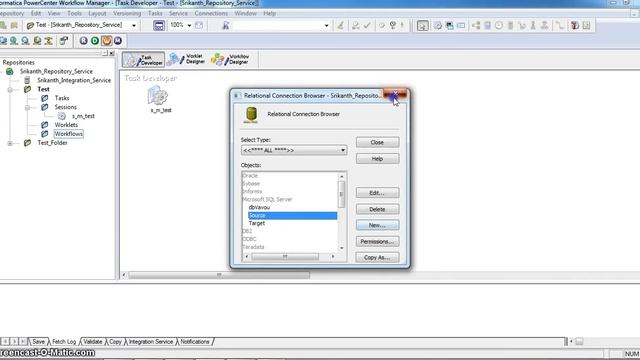Click the find binoculars-style icon in toolbar

[x=225, y=25]
